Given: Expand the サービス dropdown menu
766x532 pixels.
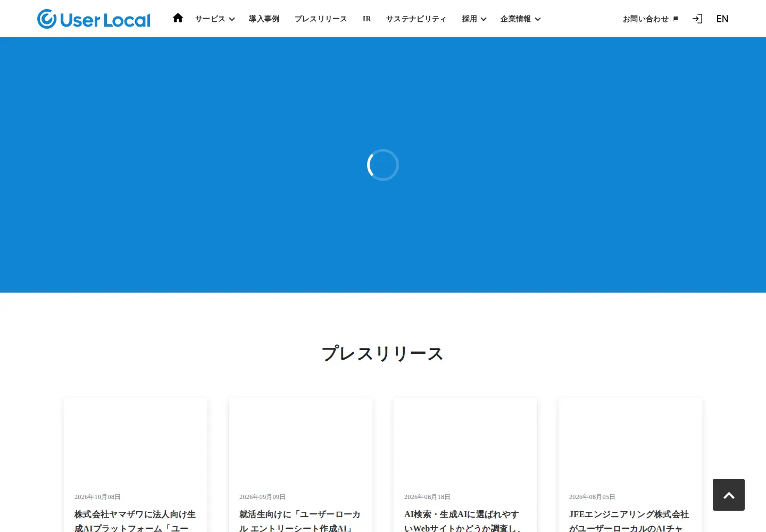Looking at the screenshot, I should coord(215,19).
